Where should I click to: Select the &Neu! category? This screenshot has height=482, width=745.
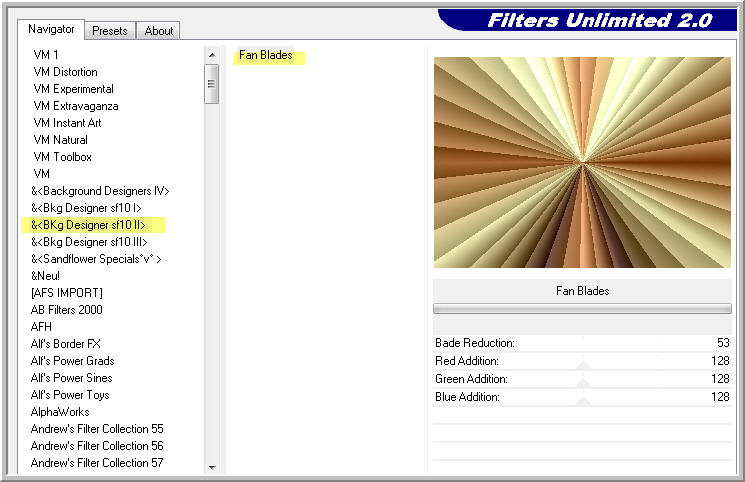pos(46,276)
